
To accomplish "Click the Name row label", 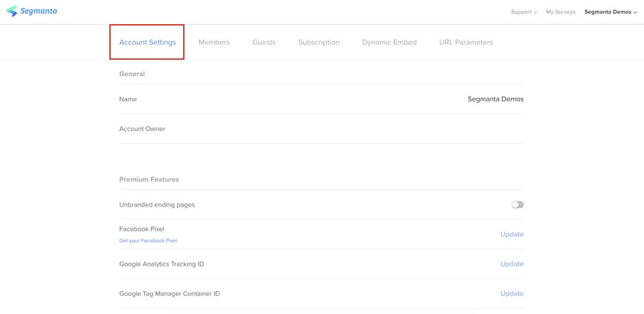I will (x=128, y=99).
